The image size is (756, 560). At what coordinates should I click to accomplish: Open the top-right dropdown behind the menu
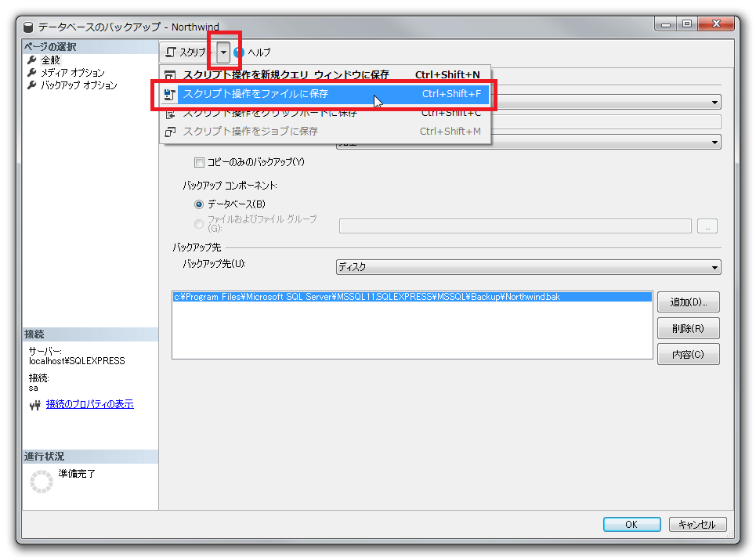click(x=715, y=102)
